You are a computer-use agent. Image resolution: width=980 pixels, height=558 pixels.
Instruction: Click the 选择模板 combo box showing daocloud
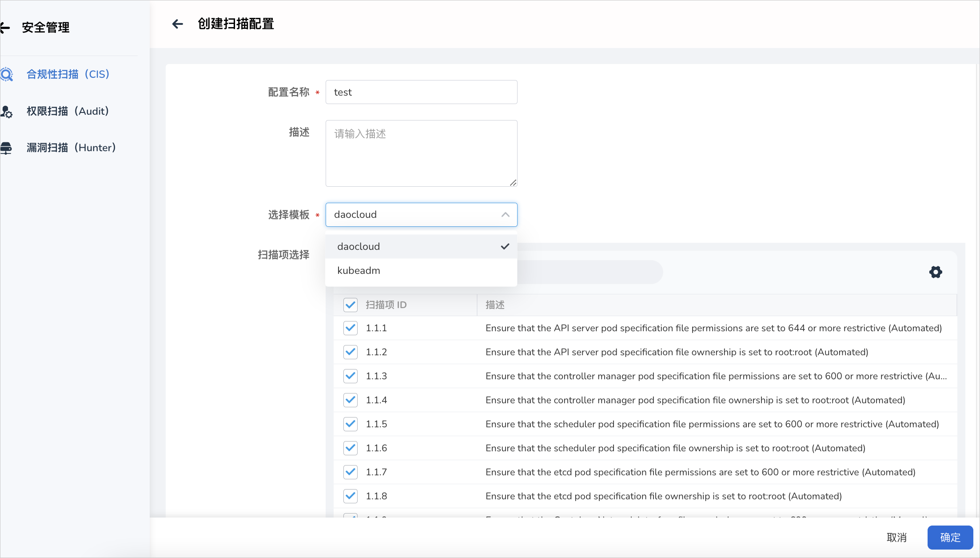[421, 215]
